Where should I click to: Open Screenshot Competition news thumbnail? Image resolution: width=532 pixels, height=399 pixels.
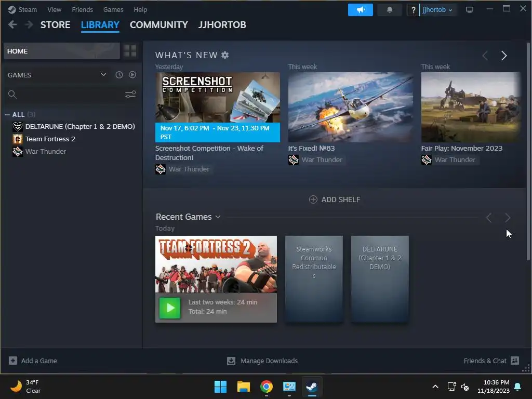pos(218,107)
